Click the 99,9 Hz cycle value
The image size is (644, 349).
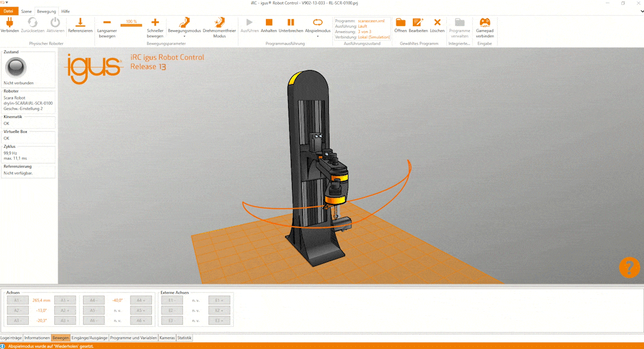10,153
